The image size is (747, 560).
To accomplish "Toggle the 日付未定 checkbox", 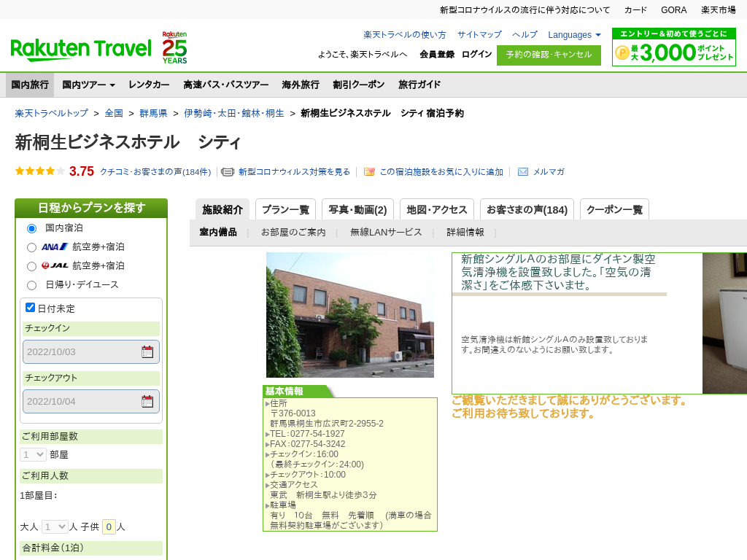I will (x=31, y=308).
